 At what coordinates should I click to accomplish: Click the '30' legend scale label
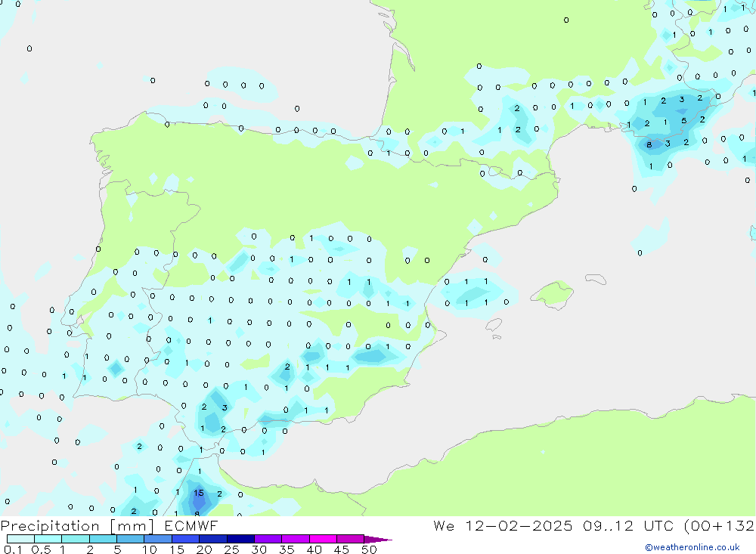(259, 549)
